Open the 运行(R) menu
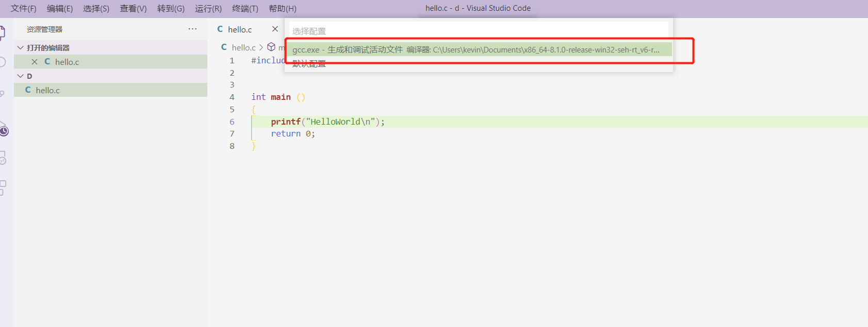The height and width of the screenshot is (327, 868). 208,8
